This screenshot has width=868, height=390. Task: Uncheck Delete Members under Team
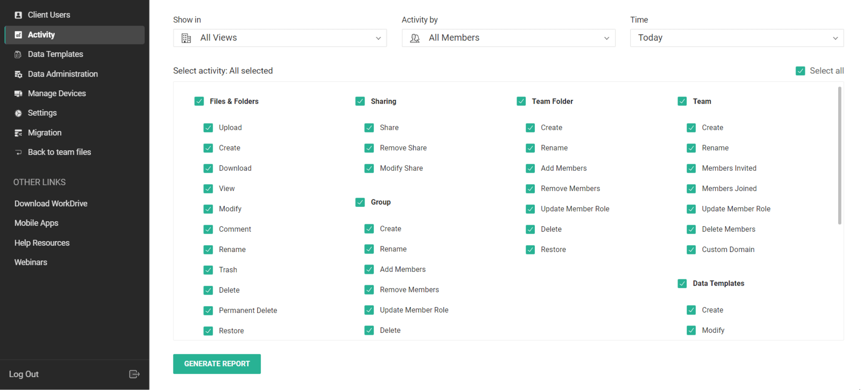click(691, 229)
